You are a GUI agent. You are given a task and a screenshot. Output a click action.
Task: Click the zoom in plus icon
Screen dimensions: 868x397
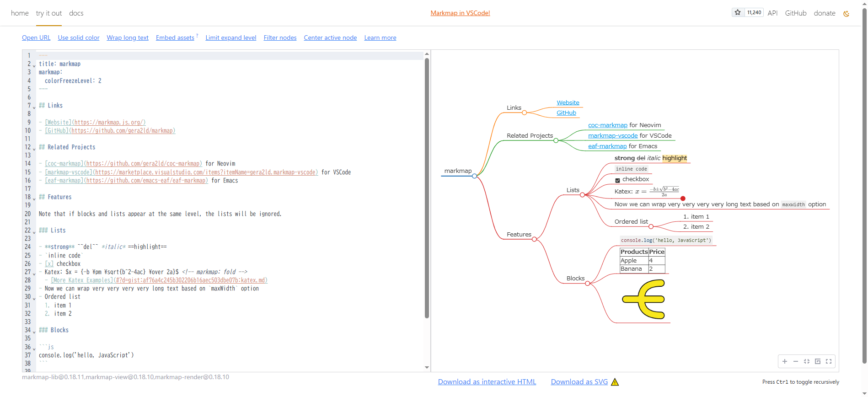click(785, 361)
